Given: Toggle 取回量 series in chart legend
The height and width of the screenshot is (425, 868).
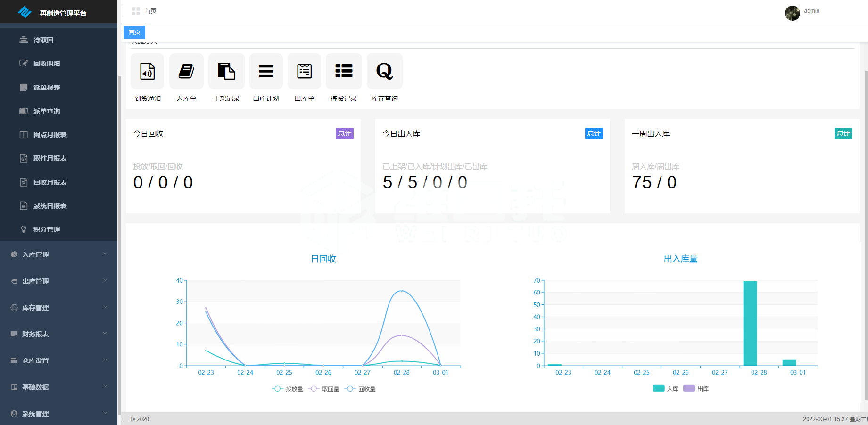Looking at the screenshot, I should pyautogui.click(x=324, y=389).
